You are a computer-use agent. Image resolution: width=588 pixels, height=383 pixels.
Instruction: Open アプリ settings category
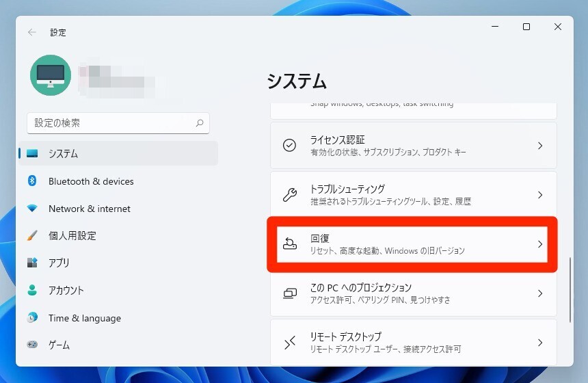pos(118,263)
